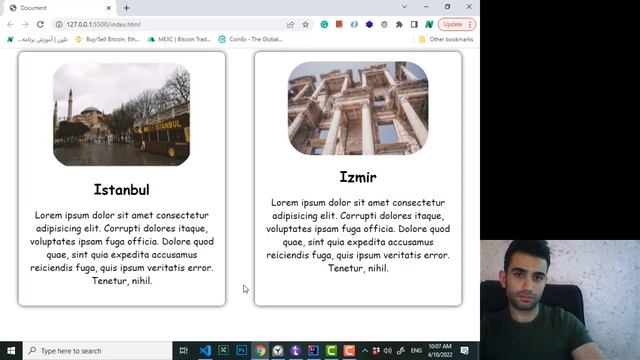Open Visual Studio Code from taskbar
640x360 pixels.
(x=205, y=351)
